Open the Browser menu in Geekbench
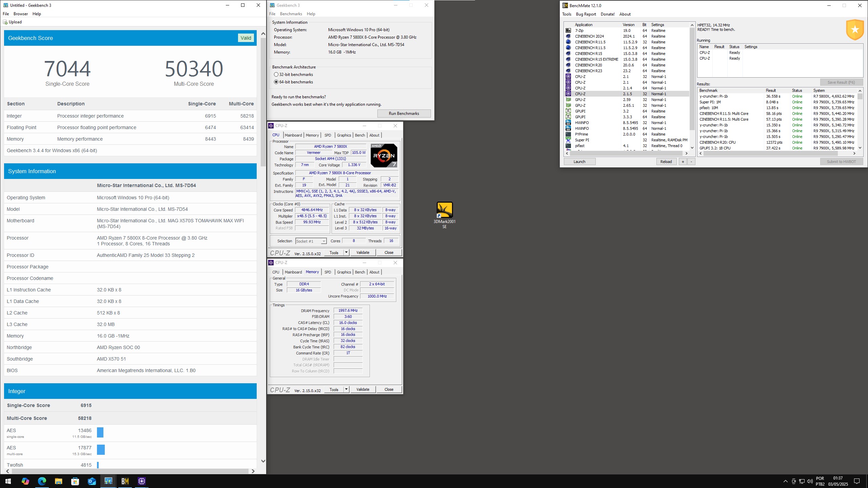This screenshot has width=868, height=488. (21, 14)
